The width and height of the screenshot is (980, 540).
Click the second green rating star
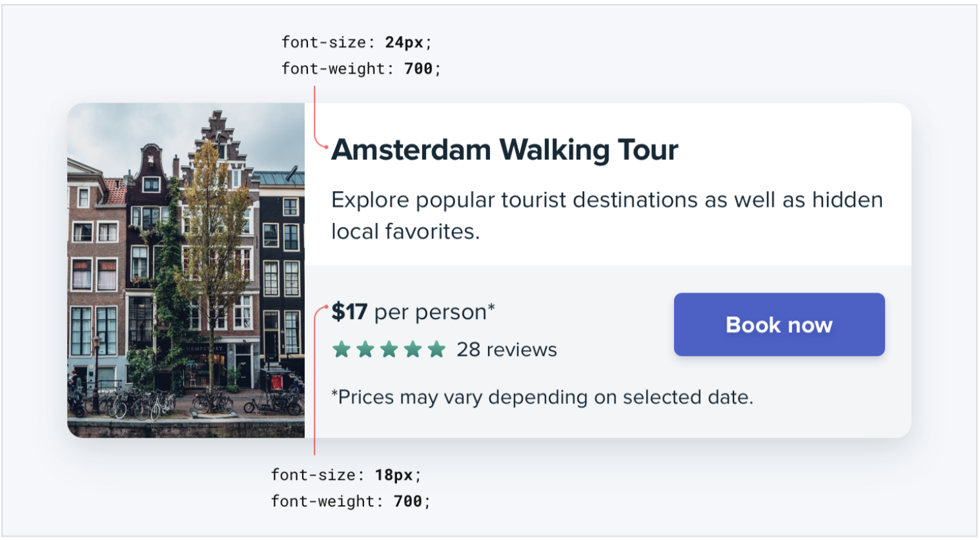pos(365,349)
